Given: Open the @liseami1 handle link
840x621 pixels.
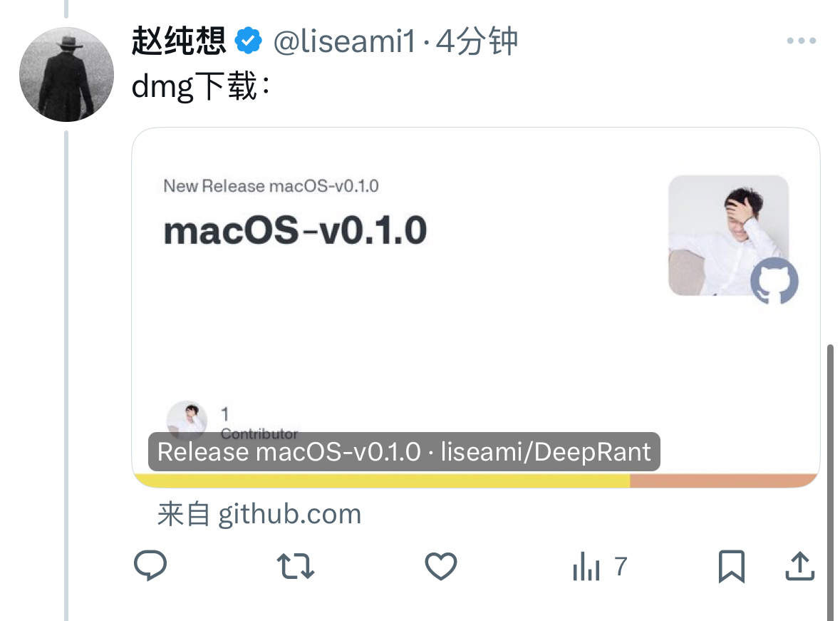Looking at the screenshot, I should pos(344,41).
